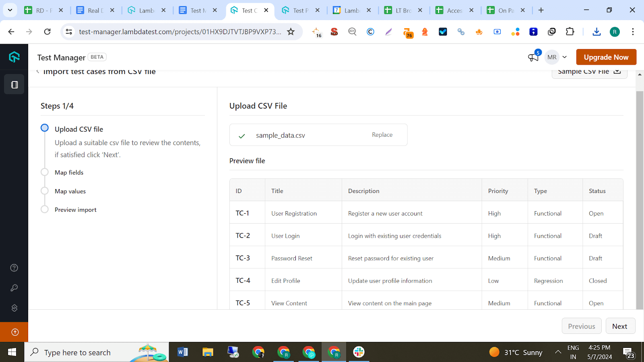Screen dimensions: 644x362
Task: Reload the current page
Action: 47,31
